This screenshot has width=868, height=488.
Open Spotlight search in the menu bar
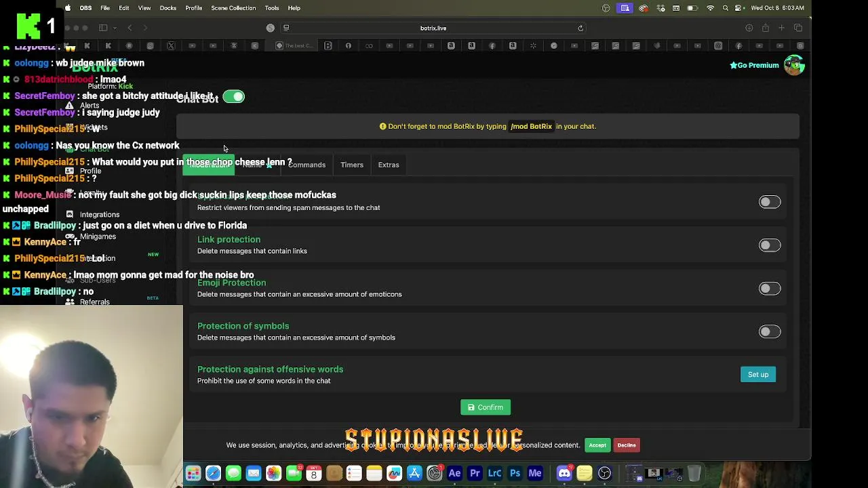(x=726, y=8)
